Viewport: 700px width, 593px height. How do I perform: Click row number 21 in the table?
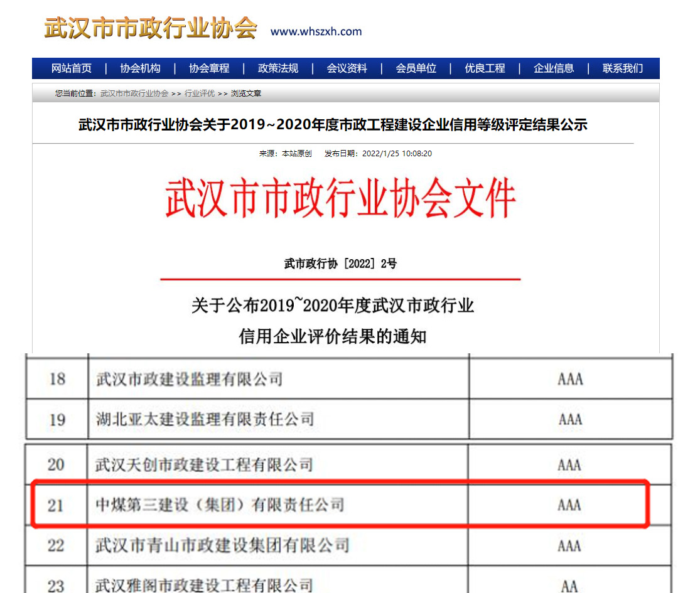pos(56,506)
